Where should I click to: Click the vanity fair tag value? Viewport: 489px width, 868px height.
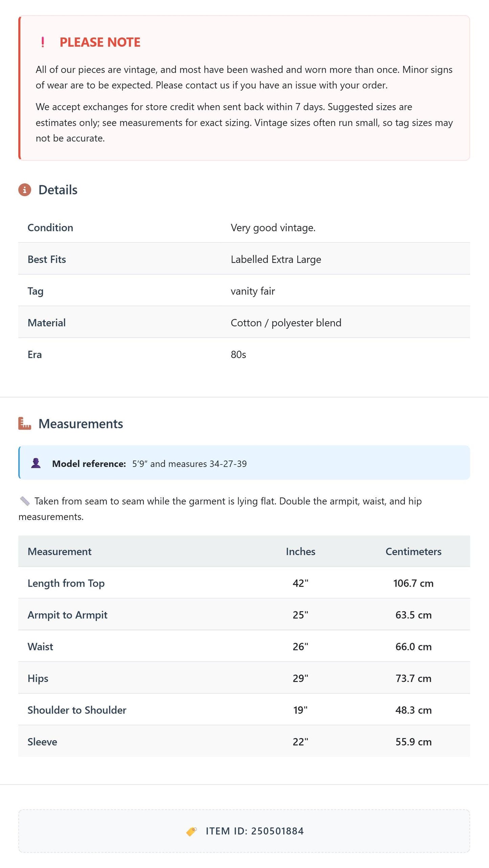click(x=253, y=291)
